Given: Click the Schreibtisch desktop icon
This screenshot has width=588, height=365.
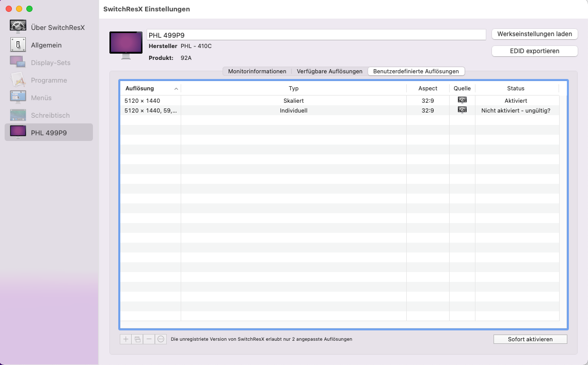Looking at the screenshot, I should (x=18, y=115).
